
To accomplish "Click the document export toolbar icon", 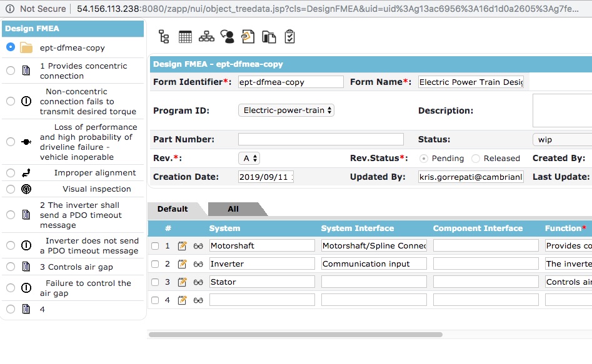I will point(248,37).
